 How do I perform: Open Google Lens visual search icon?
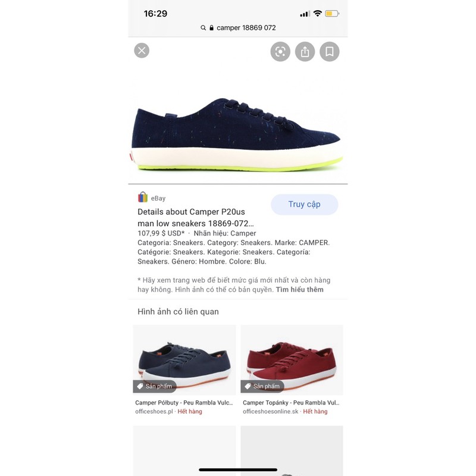tap(280, 52)
